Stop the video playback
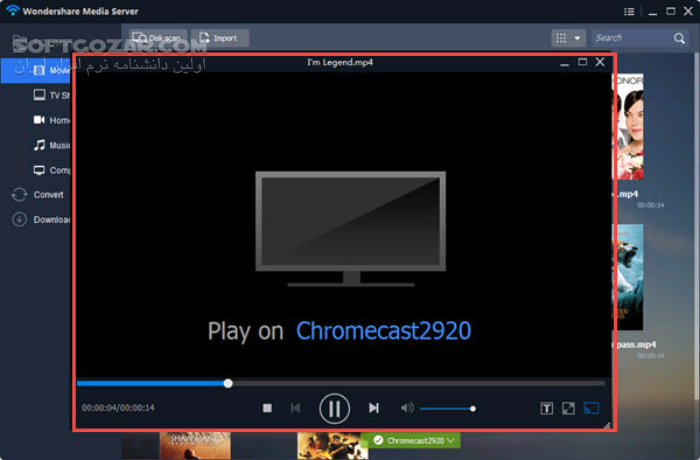 [267, 408]
